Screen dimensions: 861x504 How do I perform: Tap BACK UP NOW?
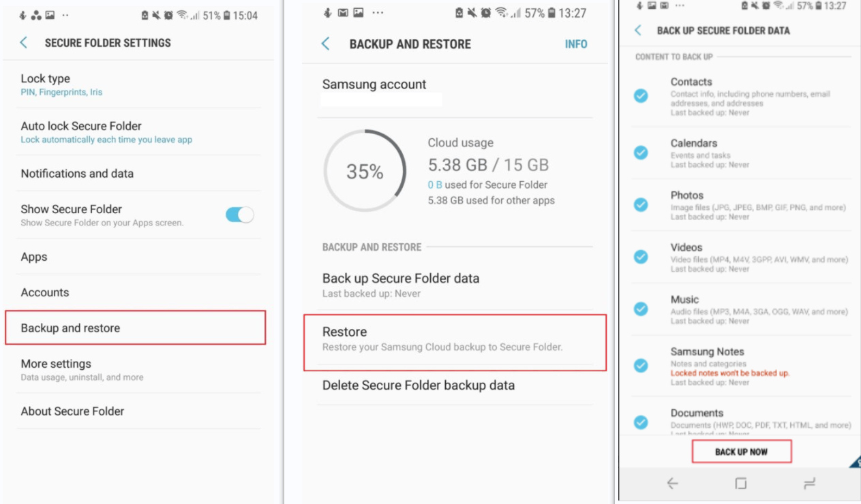pyautogui.click(x=740, y=451)
